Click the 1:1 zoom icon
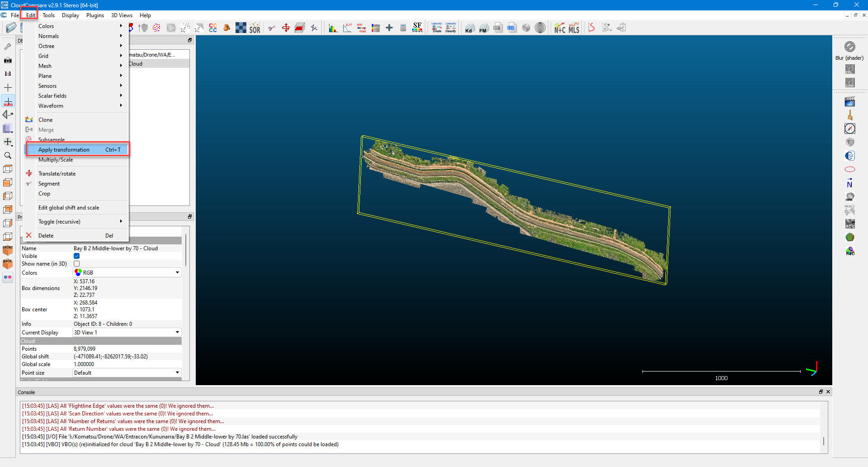 [8, 73]
